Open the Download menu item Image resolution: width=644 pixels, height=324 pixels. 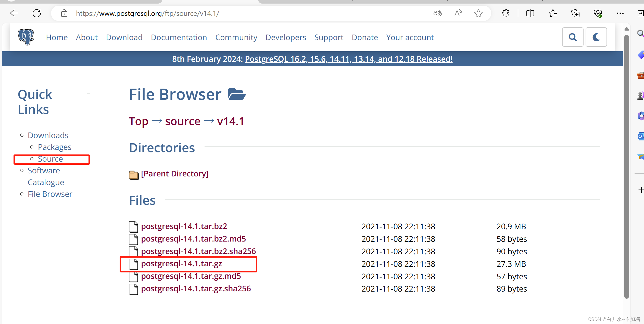click(124, 38)
